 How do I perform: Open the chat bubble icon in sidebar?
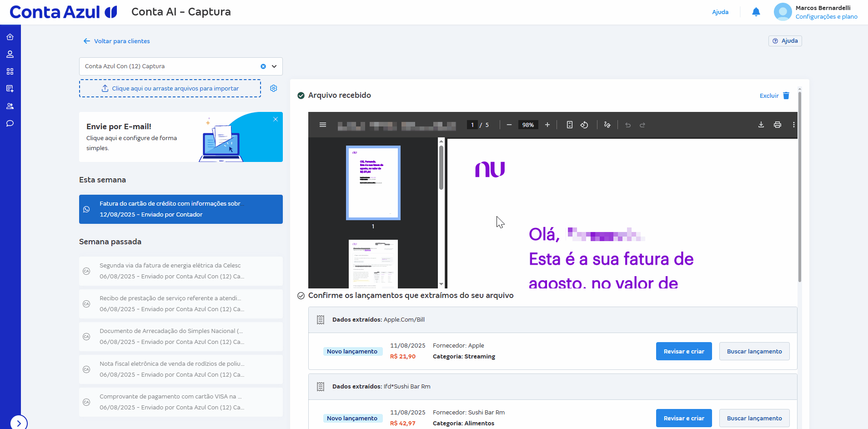pyautogui.click(x=10, y=123)
